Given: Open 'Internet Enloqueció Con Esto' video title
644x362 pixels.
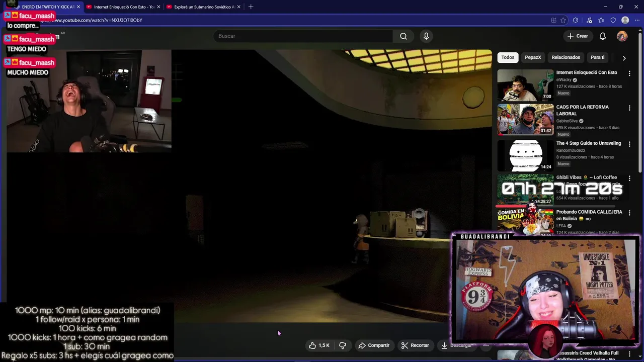Looking at the screenshot, I should coord(587,72).
